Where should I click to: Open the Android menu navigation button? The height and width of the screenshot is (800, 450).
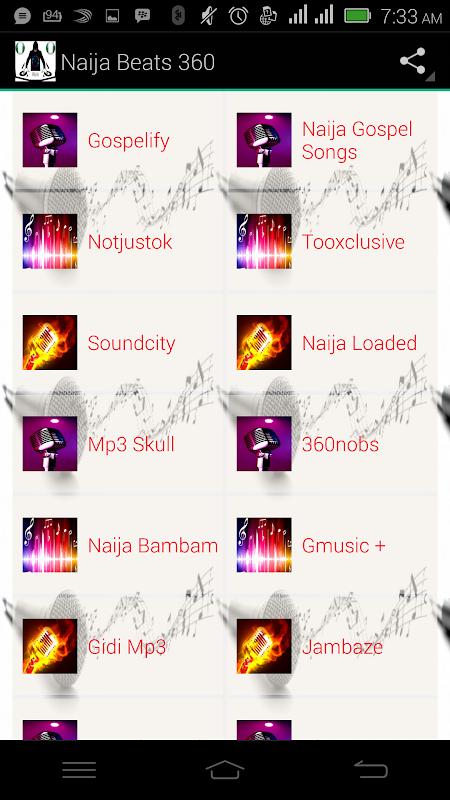[x=79, y=770]
